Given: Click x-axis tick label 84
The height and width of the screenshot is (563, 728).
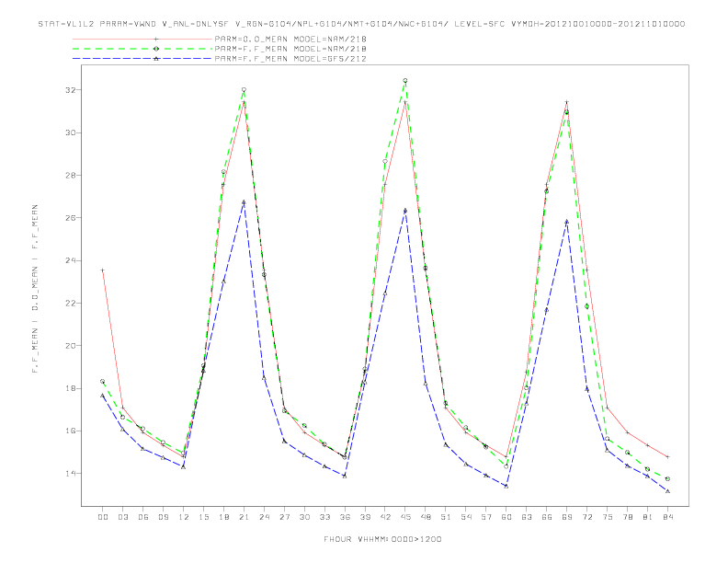Looking at the screenshot, I should (x=667, y=517).
